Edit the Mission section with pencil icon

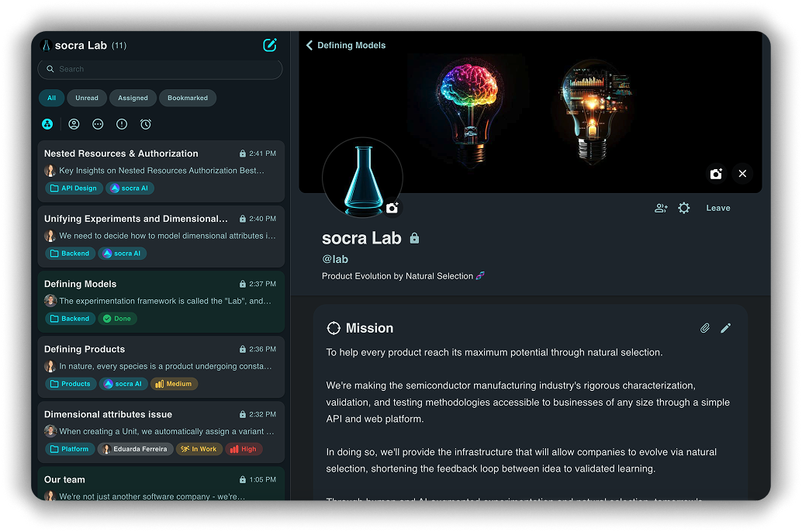pyautogui.click(x=725, y=328)
